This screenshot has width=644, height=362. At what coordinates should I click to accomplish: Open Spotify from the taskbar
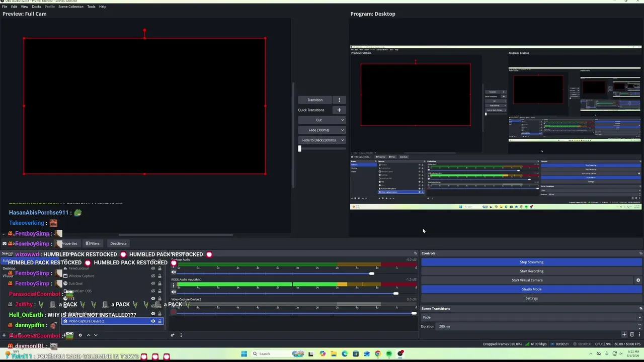pos(389,353)
